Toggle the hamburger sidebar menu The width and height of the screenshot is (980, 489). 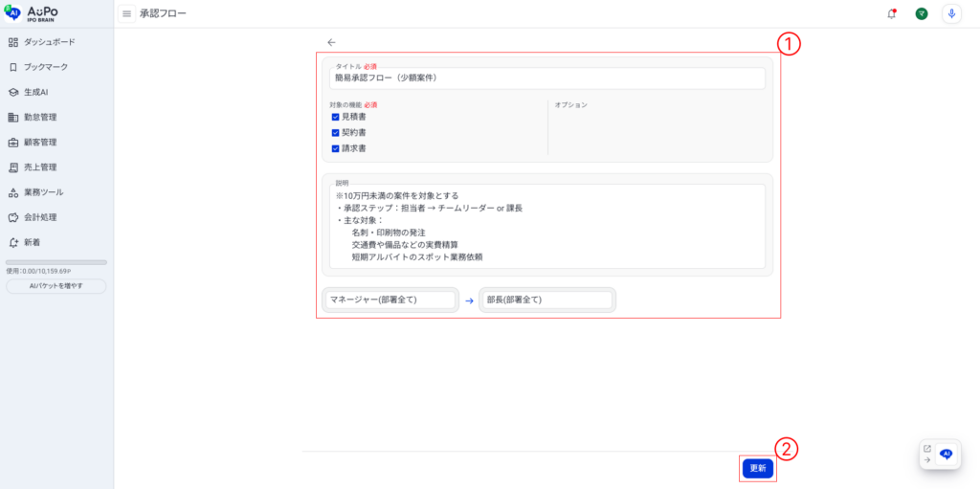(x=126, y=13)
